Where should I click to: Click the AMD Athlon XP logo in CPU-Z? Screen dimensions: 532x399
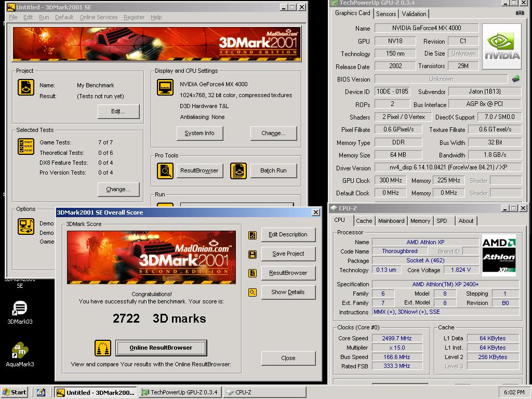499,255
